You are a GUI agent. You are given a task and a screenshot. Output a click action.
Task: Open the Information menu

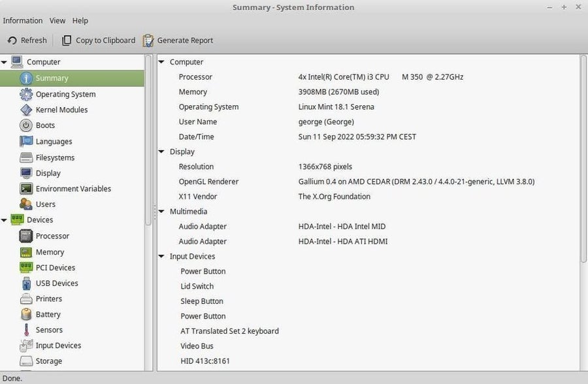point(22,21)
